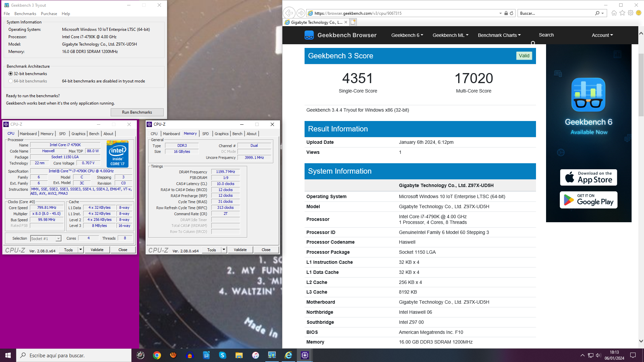Expand the address bar URL history dropdown
644x362 pixels.
(500, 13)
